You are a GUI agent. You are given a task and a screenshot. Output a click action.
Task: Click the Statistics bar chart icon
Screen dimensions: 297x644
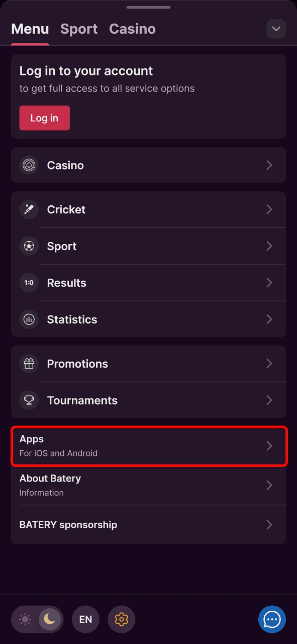click(29, 319)
